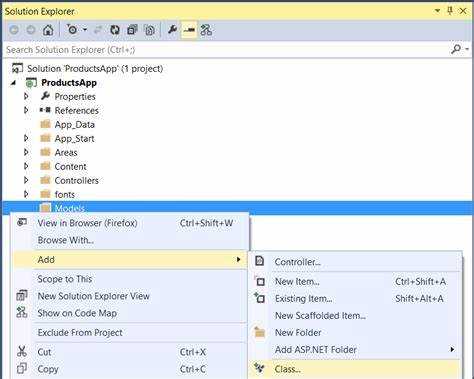Viewport: 474px width, 379px height.
Task: Click the Cut scissors icon in context menu
Action: click(x=22, y=352)
